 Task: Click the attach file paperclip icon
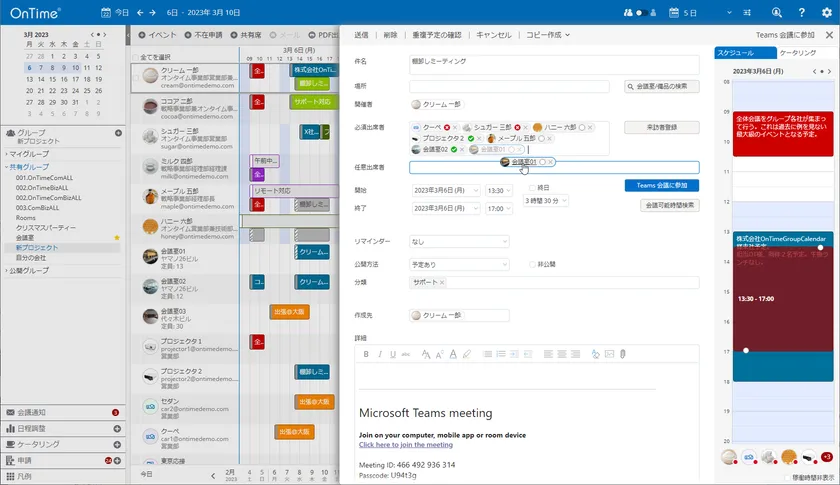pos(623,354)
